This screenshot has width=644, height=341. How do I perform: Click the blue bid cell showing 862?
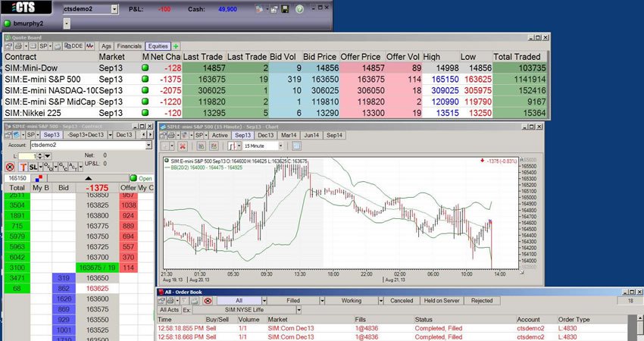click(64, 289)
